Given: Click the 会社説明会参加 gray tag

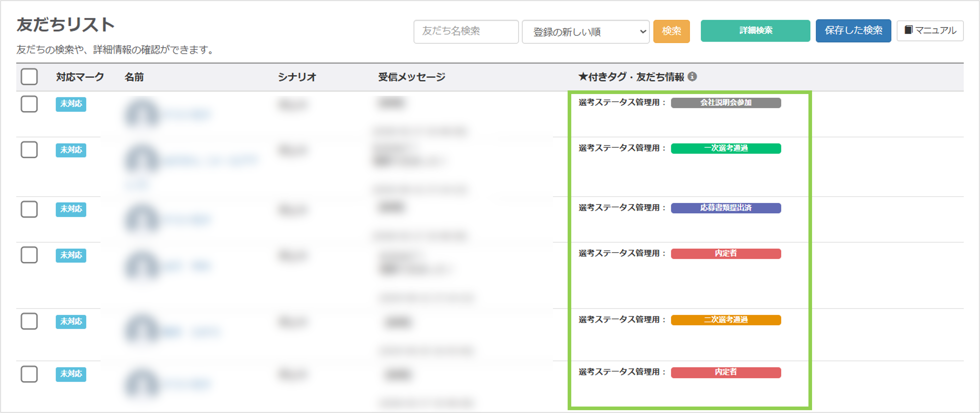Looking at the screenshot, I should coord(726,103).
